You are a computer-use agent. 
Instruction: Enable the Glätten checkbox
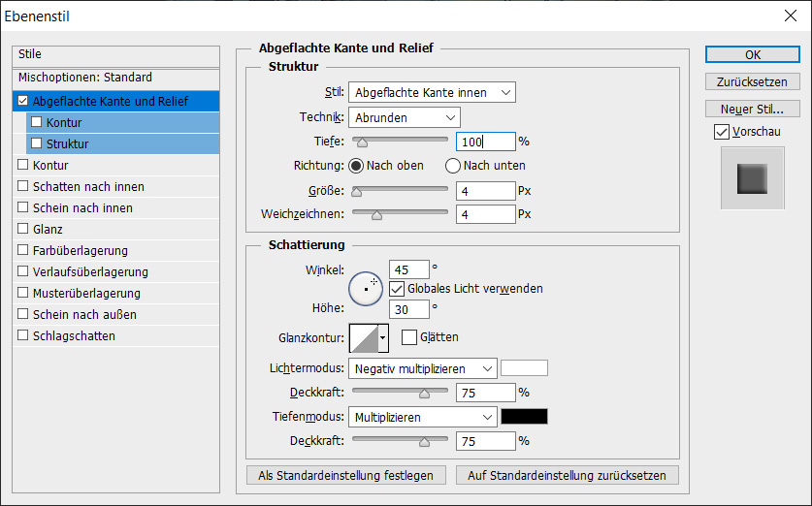tap(409, 337)
